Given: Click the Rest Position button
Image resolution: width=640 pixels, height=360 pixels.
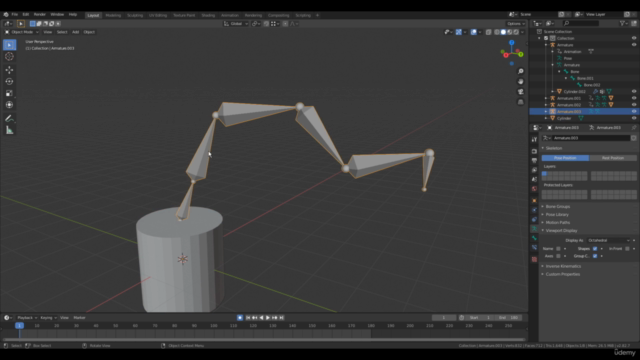Looking at the screenshot, I should pos(613,158).
